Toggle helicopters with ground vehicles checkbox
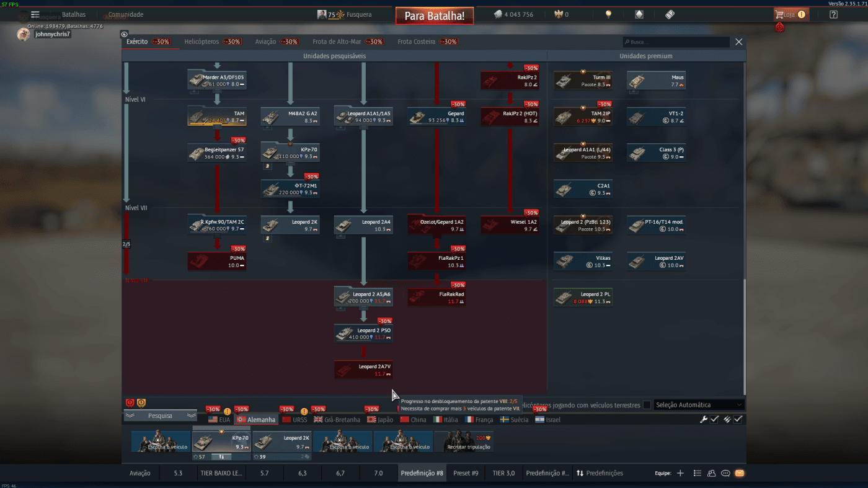 coord(647,405)
